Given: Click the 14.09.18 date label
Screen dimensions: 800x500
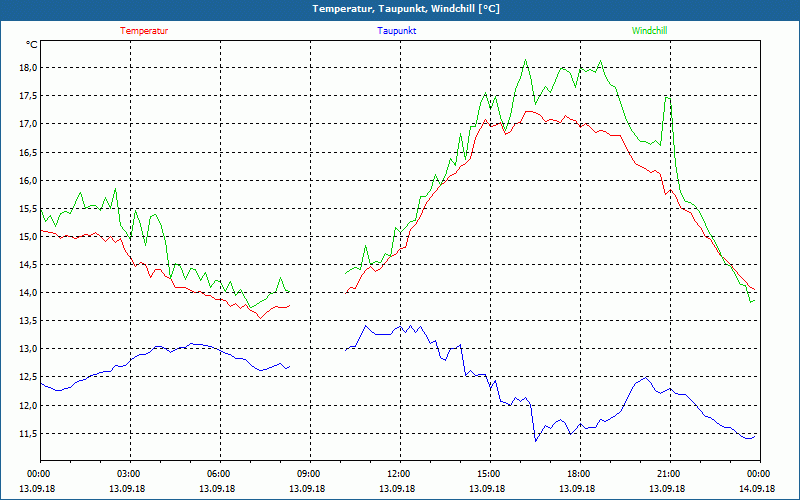Looking at the screenshot, I should [757, 489].
